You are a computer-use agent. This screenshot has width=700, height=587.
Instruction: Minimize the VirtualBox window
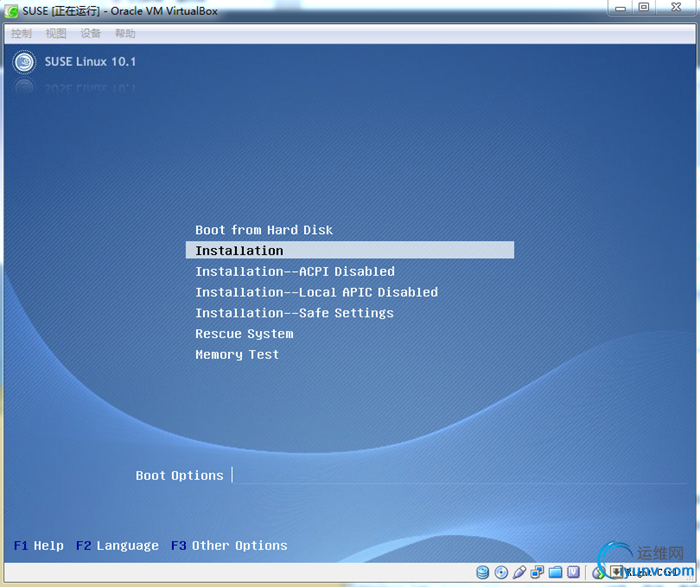(621, 8)
